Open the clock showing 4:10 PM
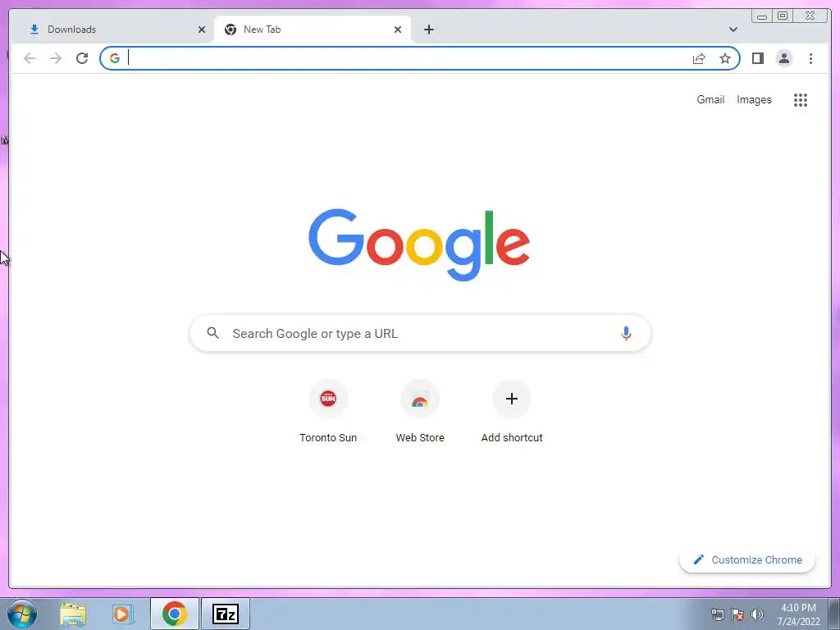Image resolution: width=840 pixels, height=630 pixels. click(798, 614)
